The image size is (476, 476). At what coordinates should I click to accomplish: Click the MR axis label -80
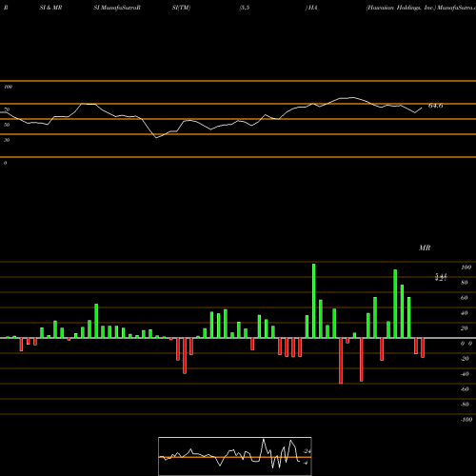465,405
